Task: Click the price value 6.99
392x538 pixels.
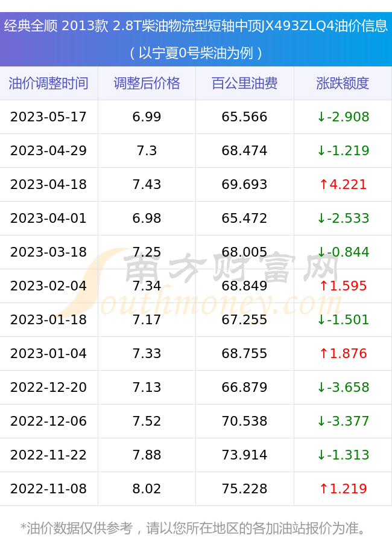Action: pos(147,117)
